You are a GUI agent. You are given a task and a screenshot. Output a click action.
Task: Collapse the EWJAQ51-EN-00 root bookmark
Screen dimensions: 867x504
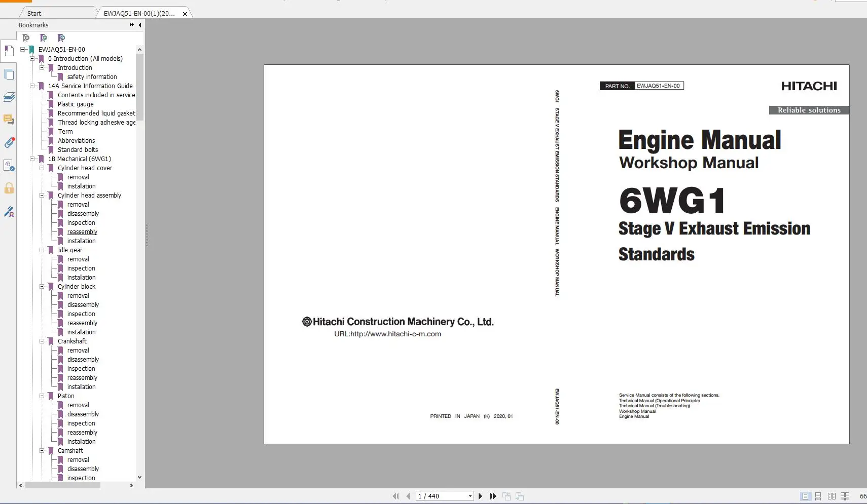[23, 50]
